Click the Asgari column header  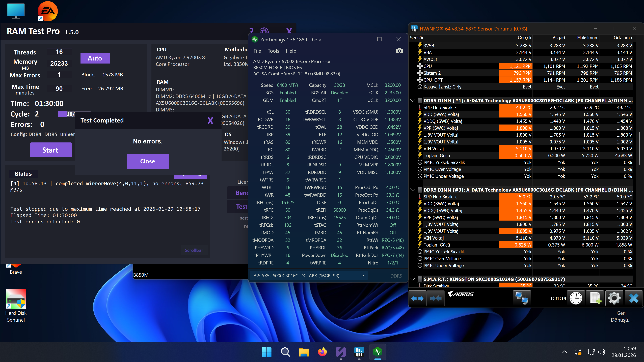click(550, 38)
